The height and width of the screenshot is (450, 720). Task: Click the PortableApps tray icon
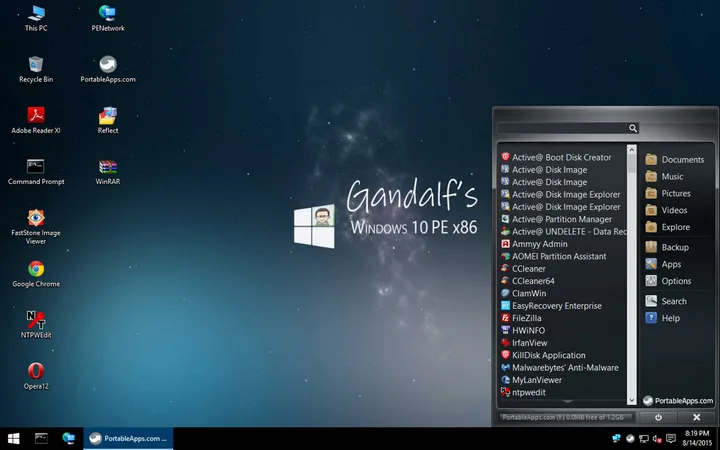(630, 439)
